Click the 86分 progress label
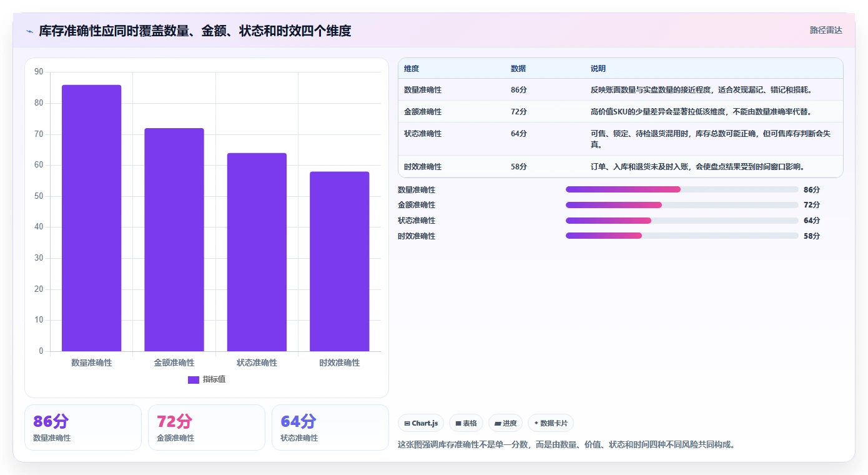 pyautogui.click(x=812, y=190)
